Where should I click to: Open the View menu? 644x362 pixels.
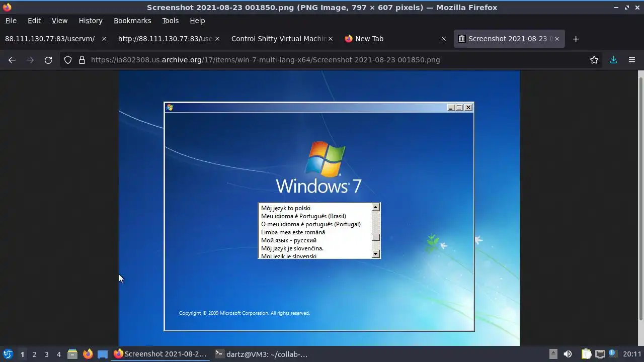(x=59, y=21)
